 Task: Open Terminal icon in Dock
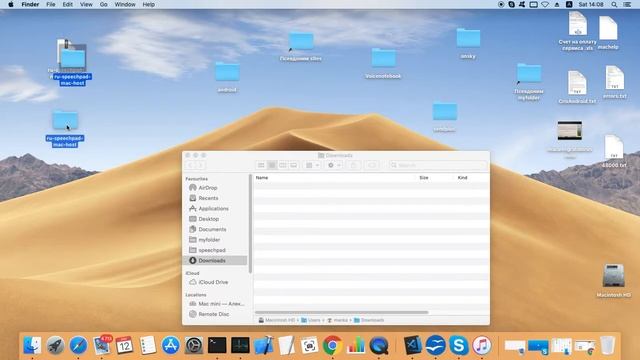[x=217, y=345]
